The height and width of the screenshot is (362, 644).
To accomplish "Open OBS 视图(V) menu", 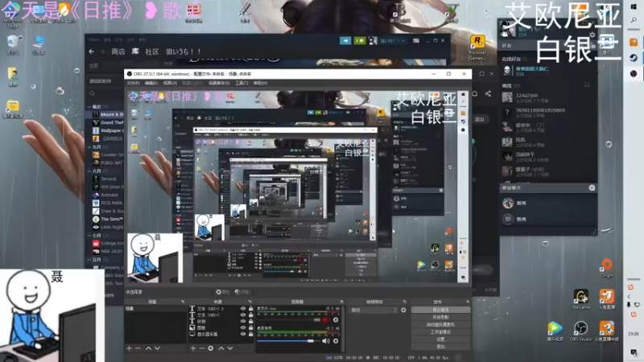I will point(170,84).
